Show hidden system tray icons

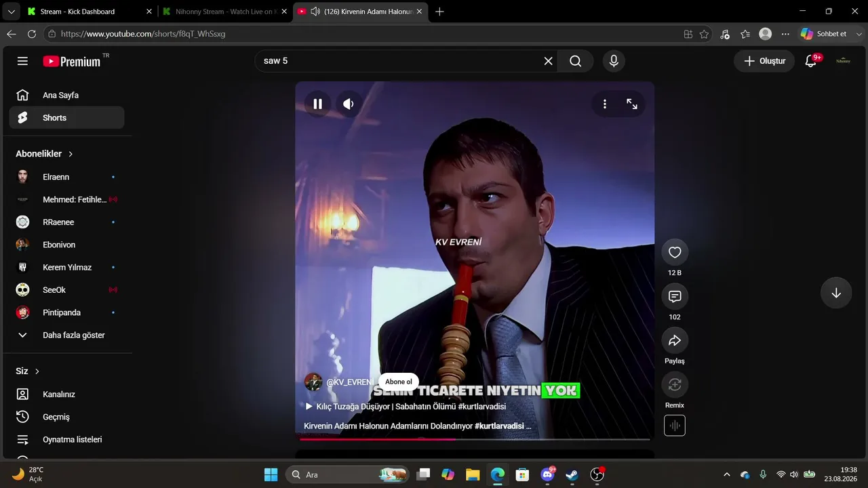pos(727,474)
